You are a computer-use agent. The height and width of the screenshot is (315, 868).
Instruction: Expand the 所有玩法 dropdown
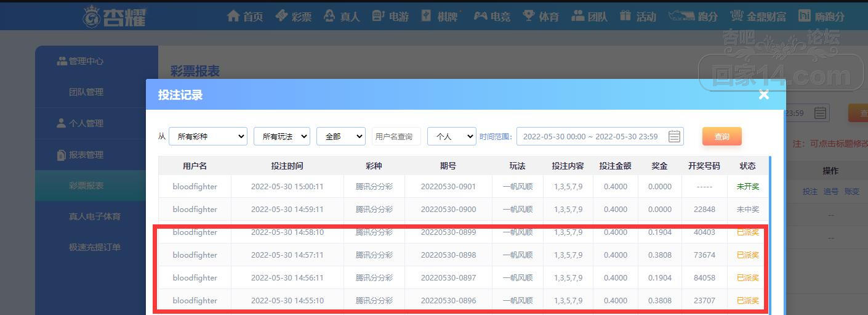tap(282, 136)
